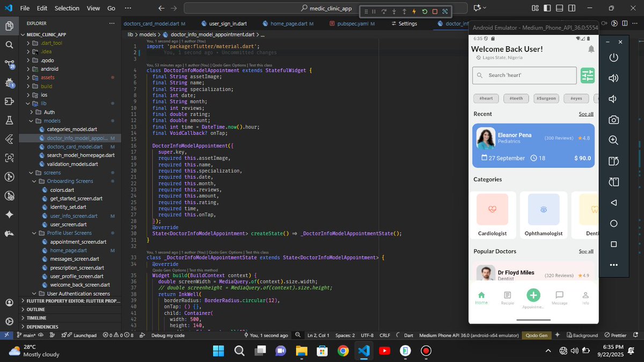This screenshot has width=644, height=362.
Task: Click See all next to Recent
Action: point(586,114)
